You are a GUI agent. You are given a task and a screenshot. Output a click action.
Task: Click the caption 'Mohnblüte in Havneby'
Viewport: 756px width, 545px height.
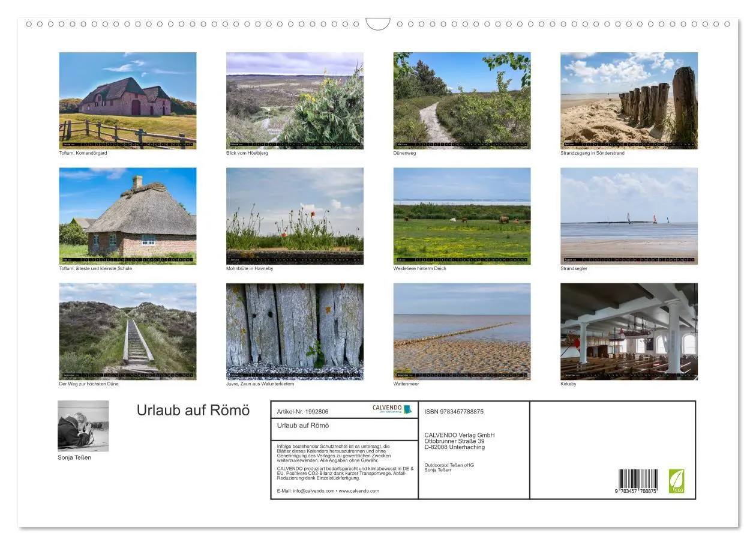250,268
